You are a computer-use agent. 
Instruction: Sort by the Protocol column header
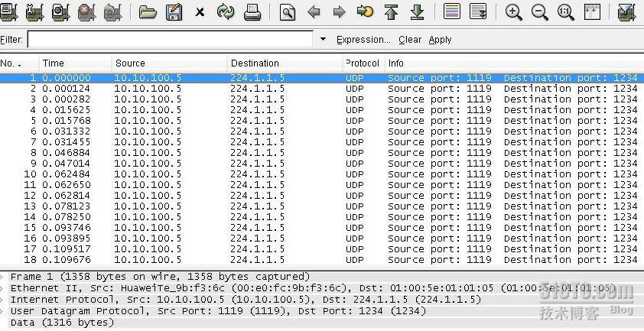363,63
